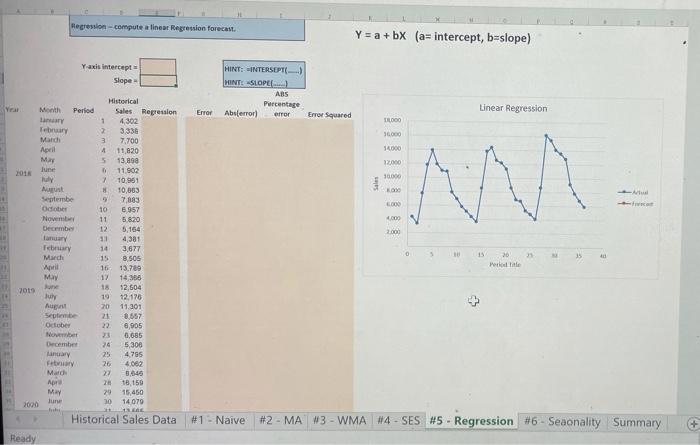Select the Period title axis label
Image resolution: width=700 pixels, height=445 pixels.
[x=505, y=264]
